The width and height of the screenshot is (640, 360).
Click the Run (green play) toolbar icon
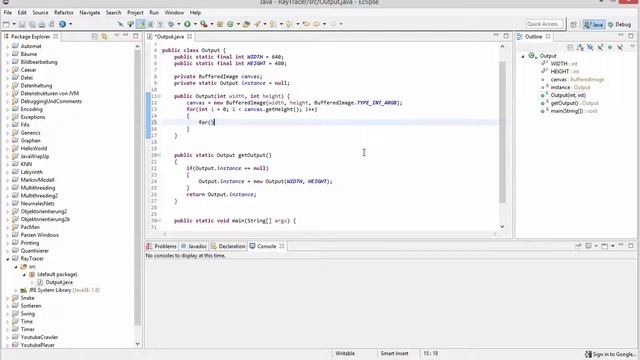187,24
